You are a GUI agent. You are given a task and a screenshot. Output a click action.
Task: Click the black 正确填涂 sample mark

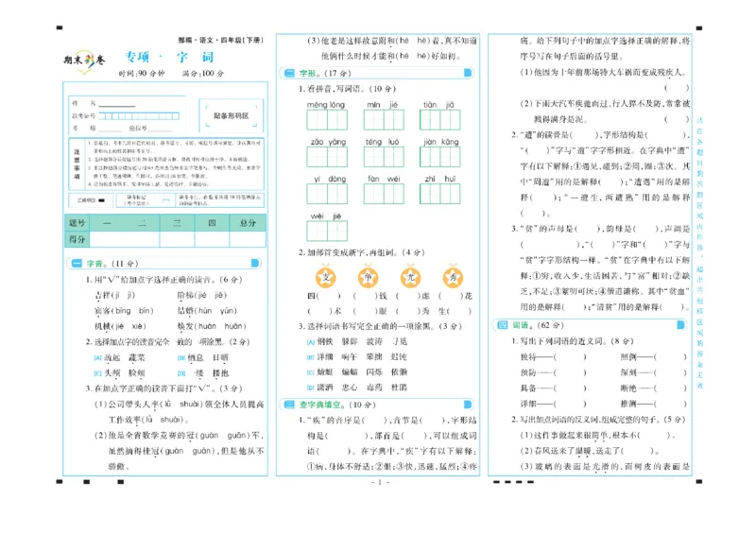point(102,200)
